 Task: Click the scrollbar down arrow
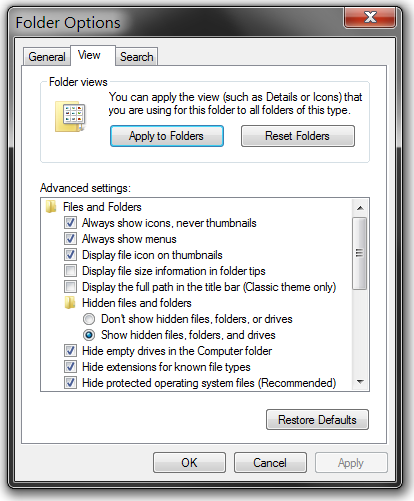(360, 382)
